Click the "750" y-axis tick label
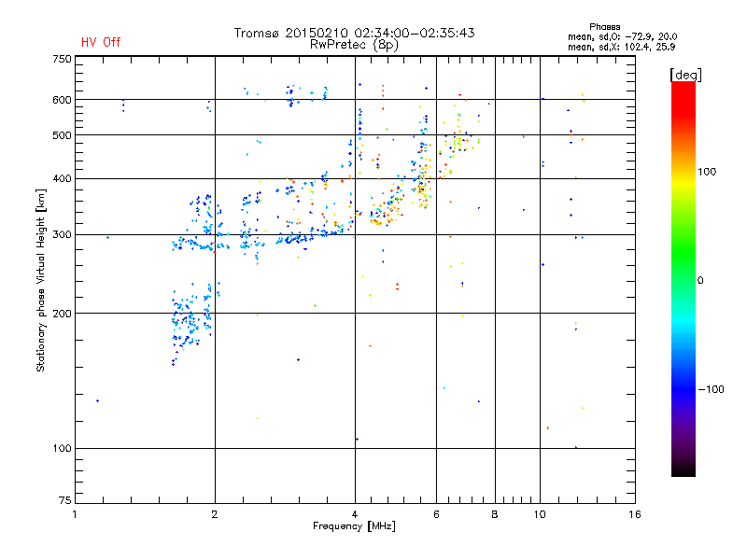The height and width of the screenshot is (560, 747). coord(62,58)
